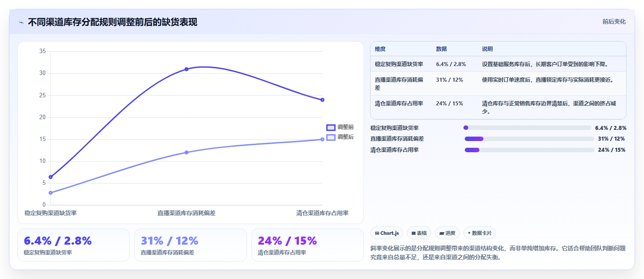Click the description starting 使用实时订单速度后

548,79
